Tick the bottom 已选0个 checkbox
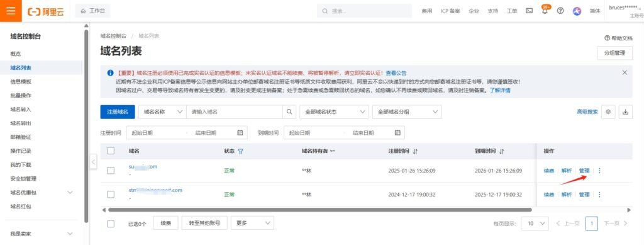Image resolution: width=644 pixels, height=245 pixels. pyautogui.click(x=111, y=224)
